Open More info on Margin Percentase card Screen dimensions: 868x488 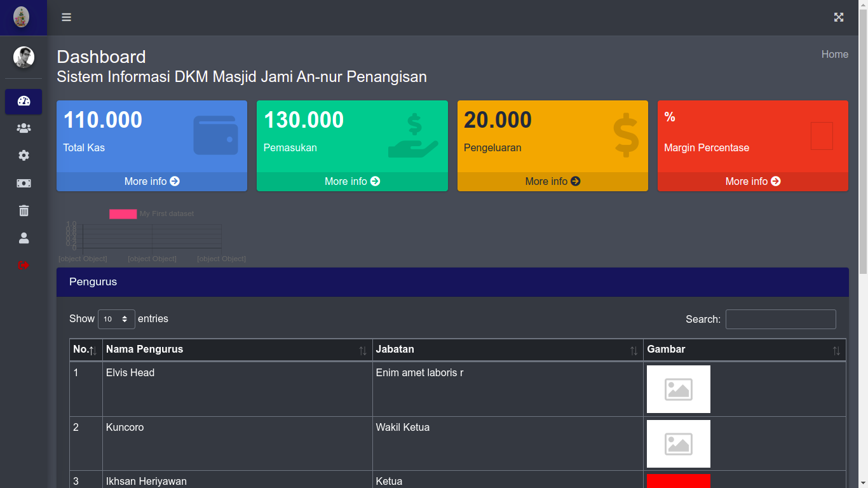(x=753, y=182)
